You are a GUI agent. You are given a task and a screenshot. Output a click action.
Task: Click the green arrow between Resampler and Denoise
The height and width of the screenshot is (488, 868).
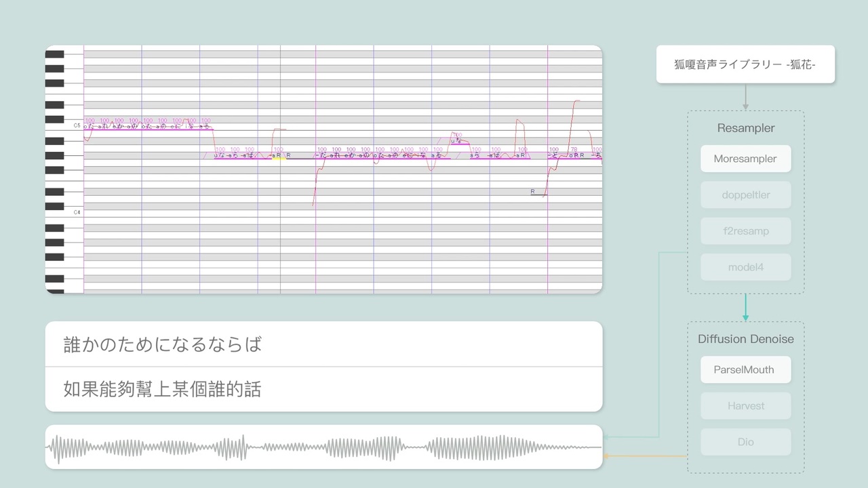[x=745, y=308]
